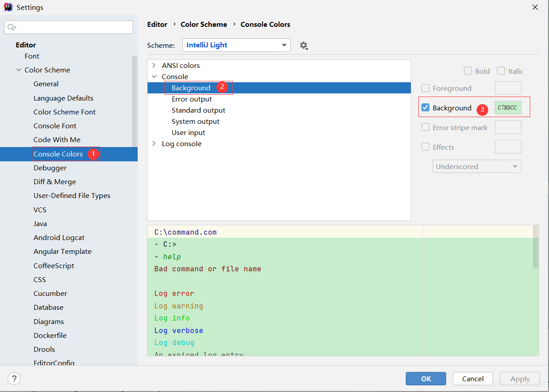Screen dimensions: 549x392
Task: Enable the Bold checkbox
Action: (468, 71)
